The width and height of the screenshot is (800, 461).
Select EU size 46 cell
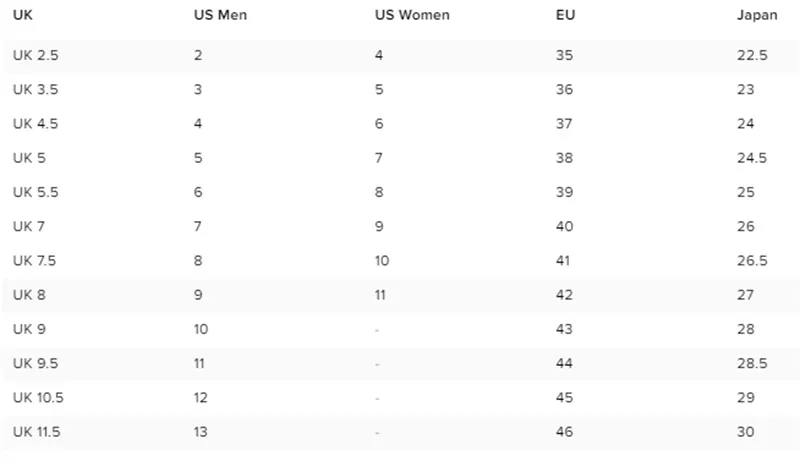pyautogui.click(x=564, y=432)
